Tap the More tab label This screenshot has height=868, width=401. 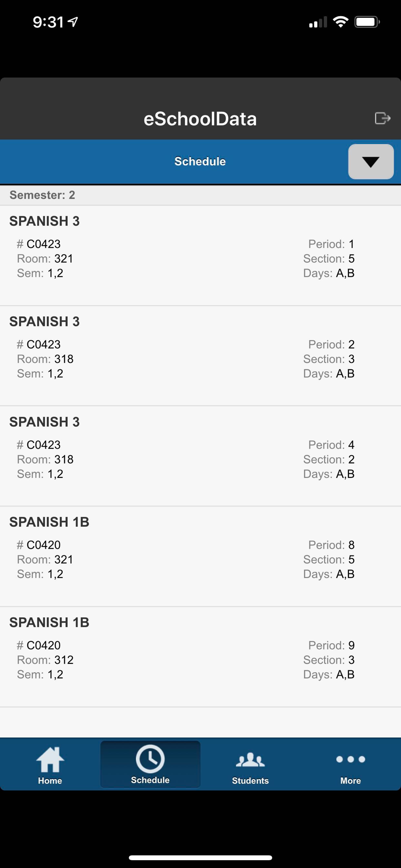pyautogui.click(x=351, y=780)
